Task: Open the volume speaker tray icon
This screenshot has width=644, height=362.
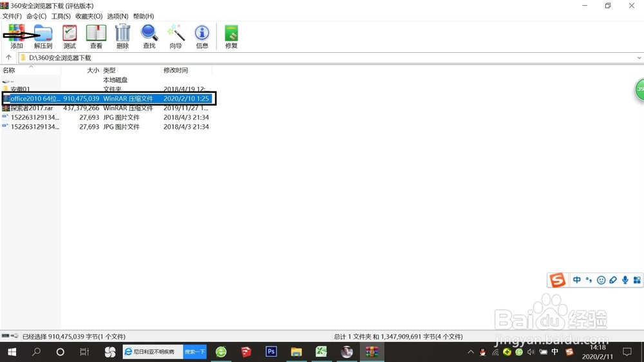Action: (531, 352)
